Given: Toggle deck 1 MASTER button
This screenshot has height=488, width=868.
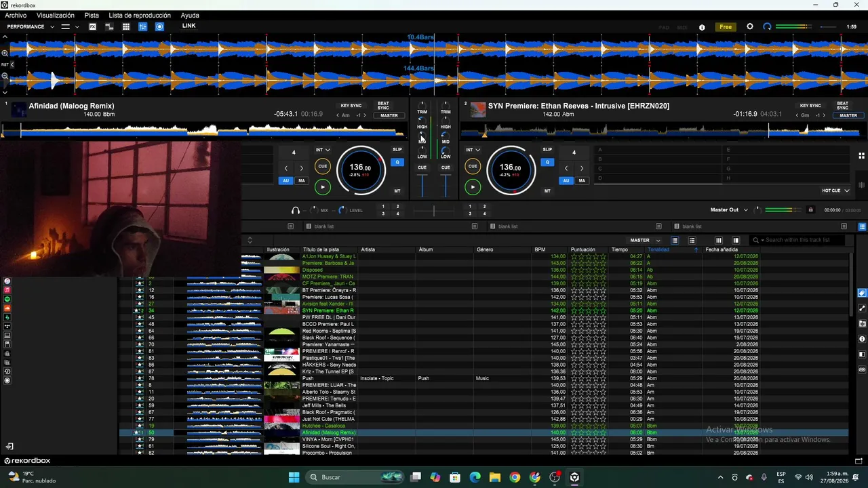Looking at the screenshot, I should [x=389, y=115].
